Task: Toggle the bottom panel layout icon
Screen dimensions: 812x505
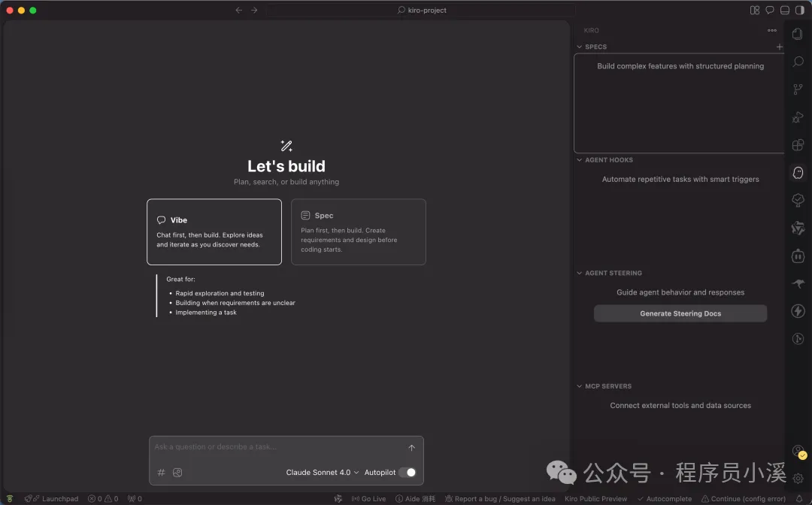Action: click(784, 10)
